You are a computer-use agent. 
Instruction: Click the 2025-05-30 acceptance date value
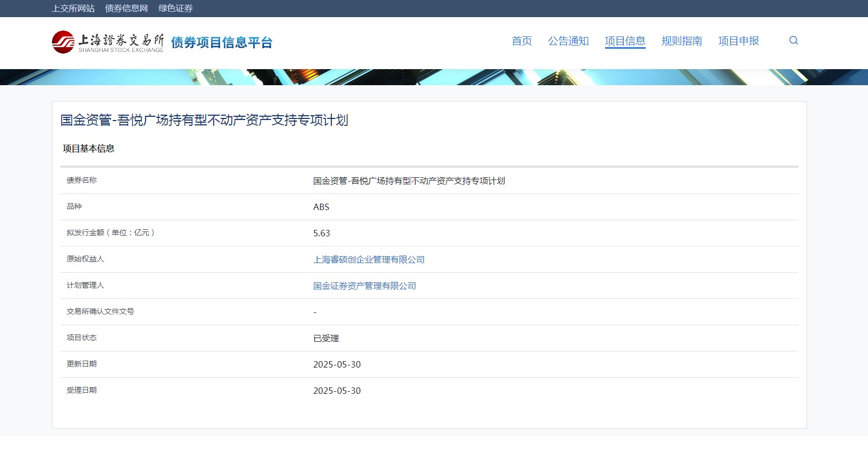click(337, 391)
